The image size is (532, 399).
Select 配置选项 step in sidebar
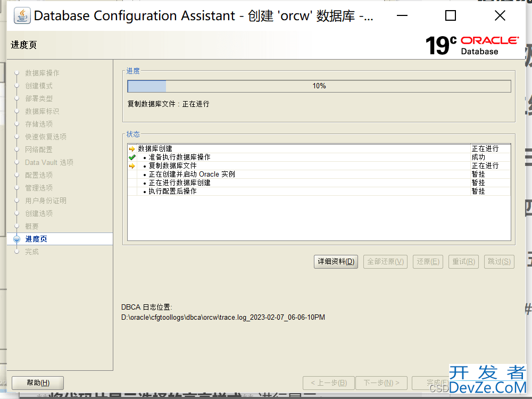pos(39,176)
